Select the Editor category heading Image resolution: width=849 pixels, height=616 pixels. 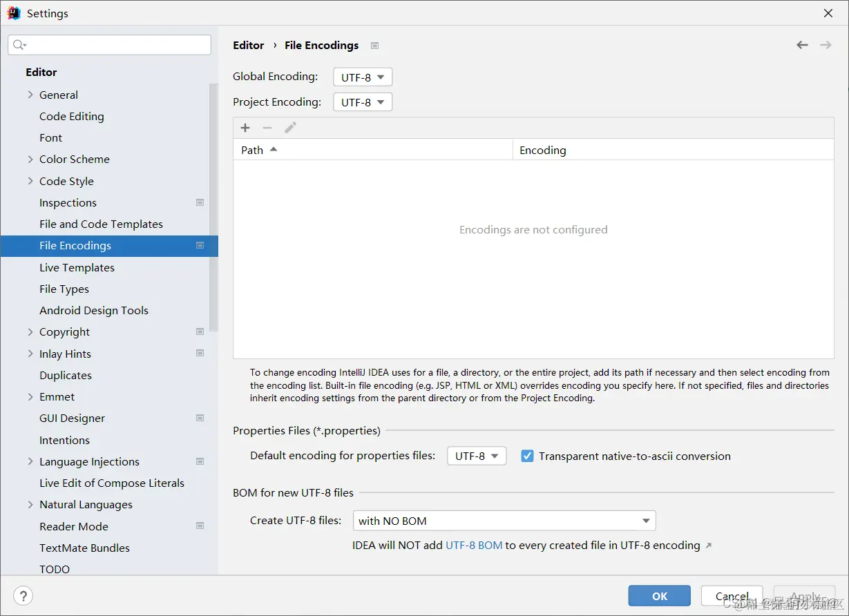41,72
